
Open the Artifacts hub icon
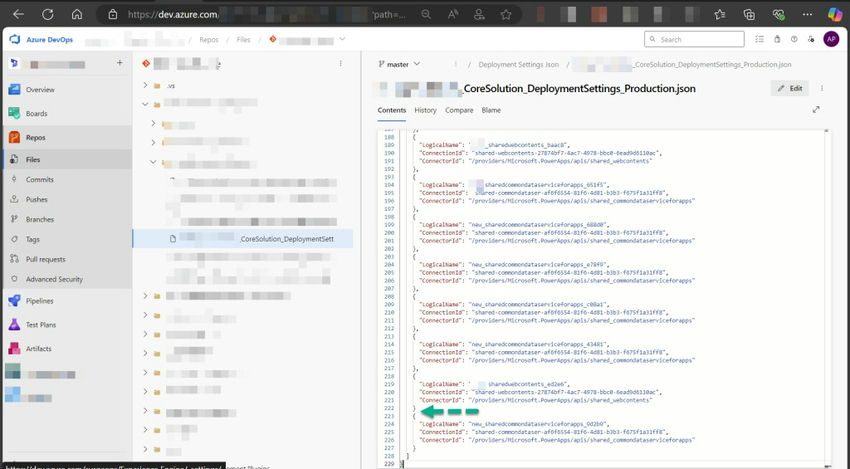point(15,348)
